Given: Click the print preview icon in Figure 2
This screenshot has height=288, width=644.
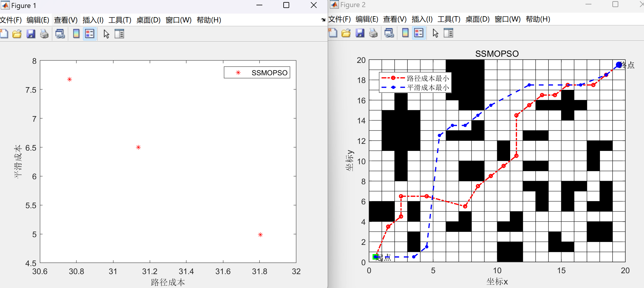Looking at the screenshot, I should click(389, 33).
